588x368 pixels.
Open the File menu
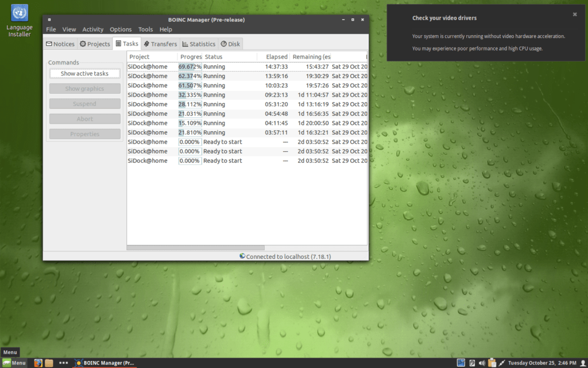(51, 29)
